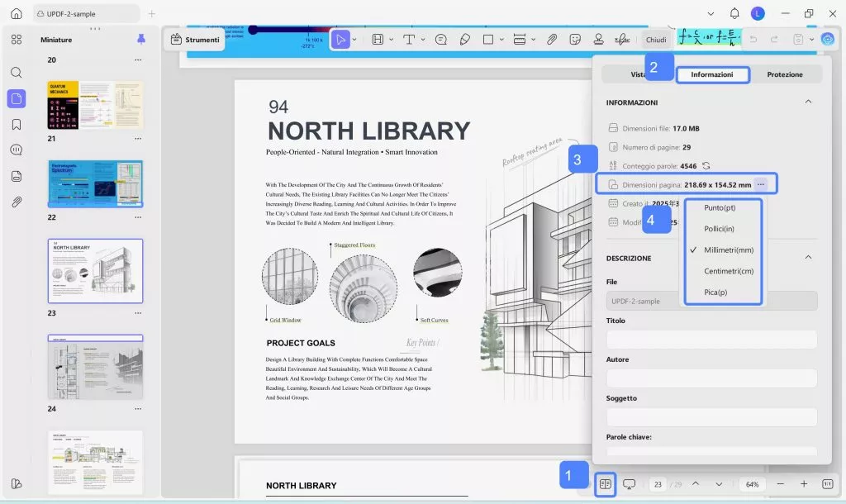Select the stamp tool
The height and width of the screenshot is (504, 846).
[598, 40]
